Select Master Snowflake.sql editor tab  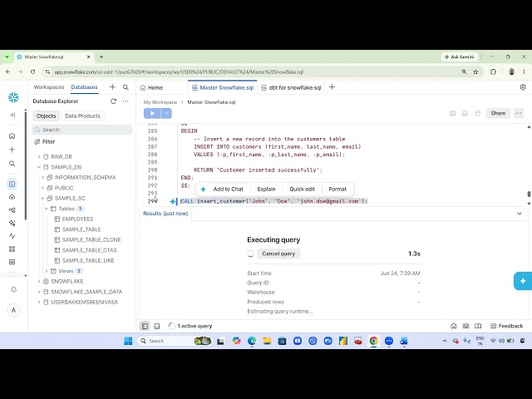coord(223,87)
